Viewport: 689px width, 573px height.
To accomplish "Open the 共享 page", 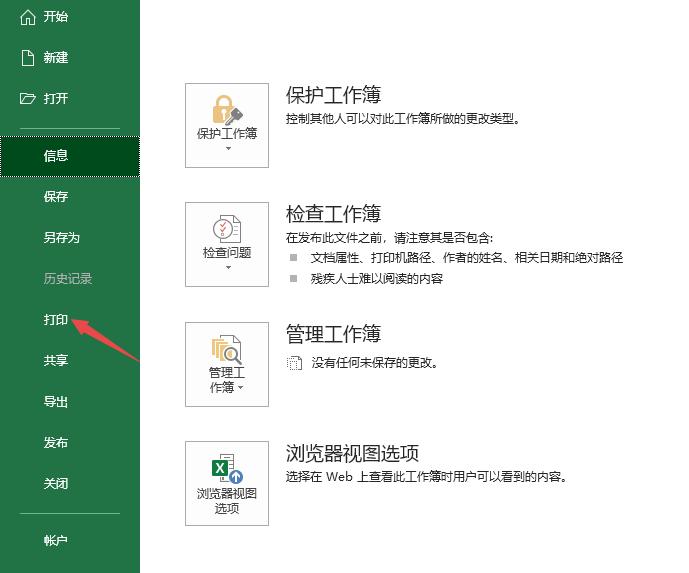I will 55,361.
